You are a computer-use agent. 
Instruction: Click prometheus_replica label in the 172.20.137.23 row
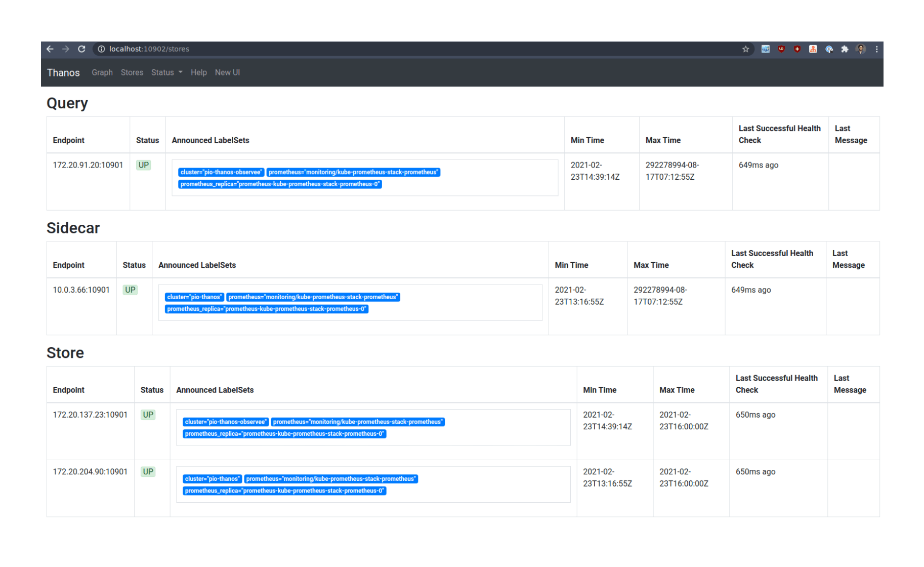(284, 434)
